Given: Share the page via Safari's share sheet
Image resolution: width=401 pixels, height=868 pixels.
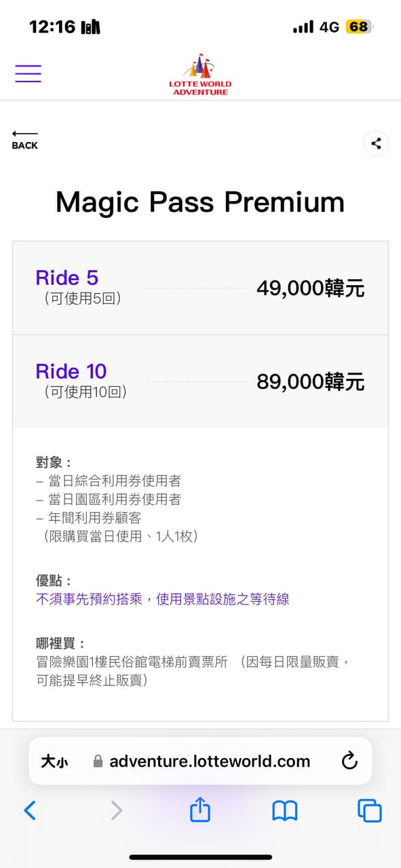Looking at the screenshot, I should pos(199,810).
